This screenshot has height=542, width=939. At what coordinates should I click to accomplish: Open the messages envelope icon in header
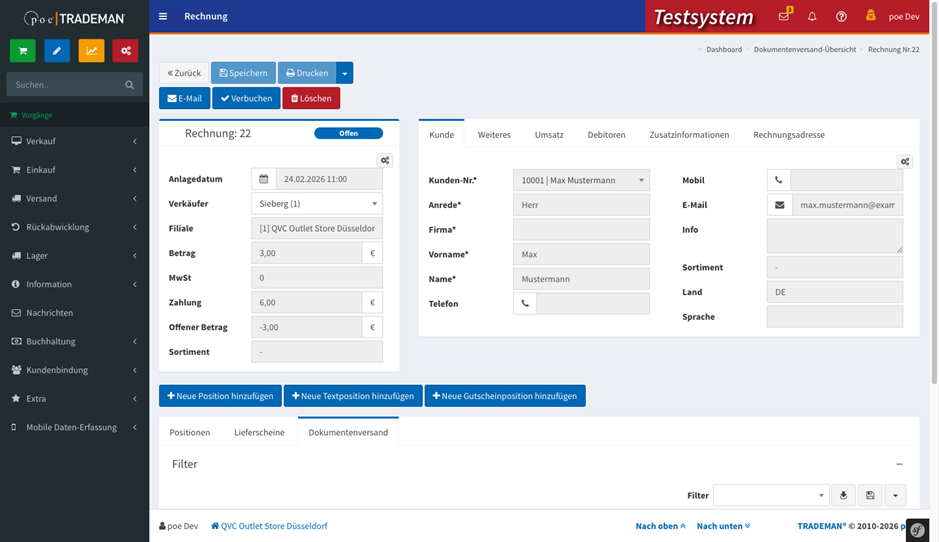click(x=784, y=16)
